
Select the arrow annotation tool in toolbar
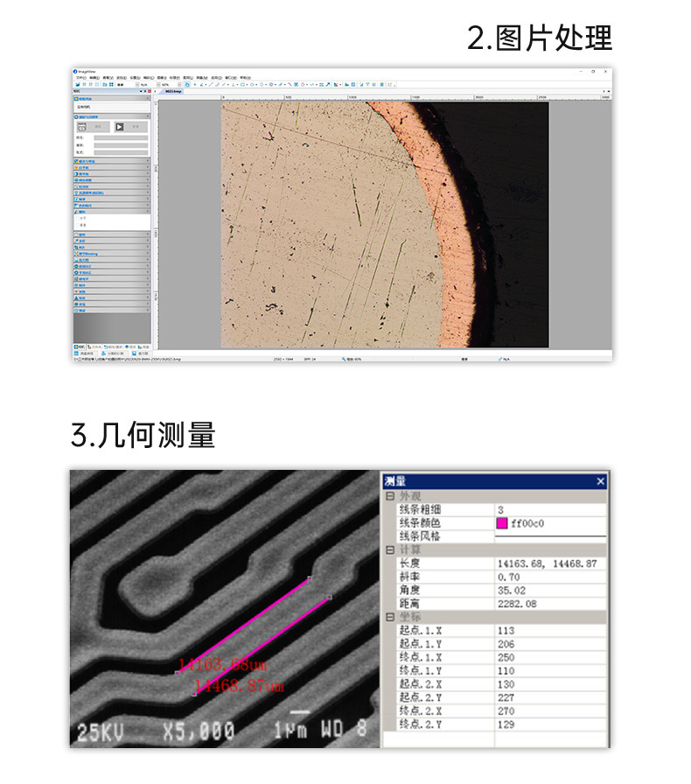[328, 85]
